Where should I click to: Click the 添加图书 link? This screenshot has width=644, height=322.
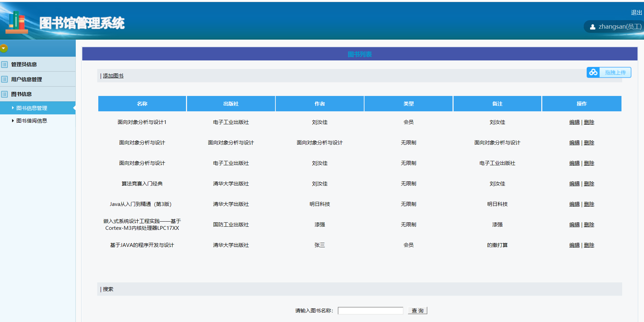point(113,76)
